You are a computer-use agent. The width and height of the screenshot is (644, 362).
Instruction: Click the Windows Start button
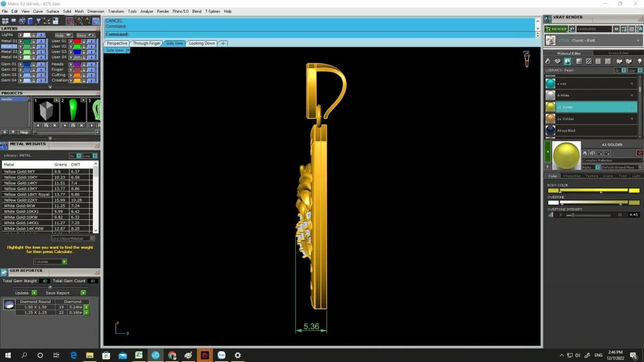(x=8, y=355)
